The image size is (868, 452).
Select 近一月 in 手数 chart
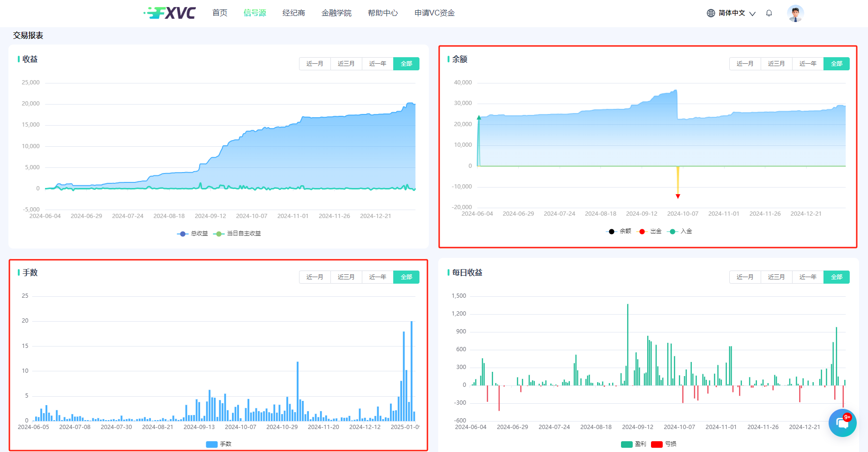[x=315, y=277]
